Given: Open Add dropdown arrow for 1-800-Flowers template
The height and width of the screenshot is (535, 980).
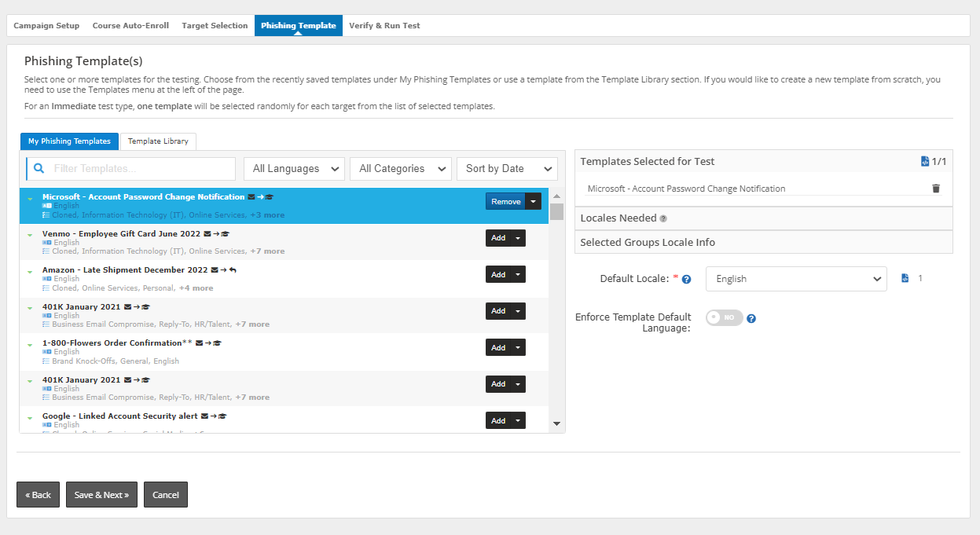Looking at the screenshot, I should pos(518,348).
